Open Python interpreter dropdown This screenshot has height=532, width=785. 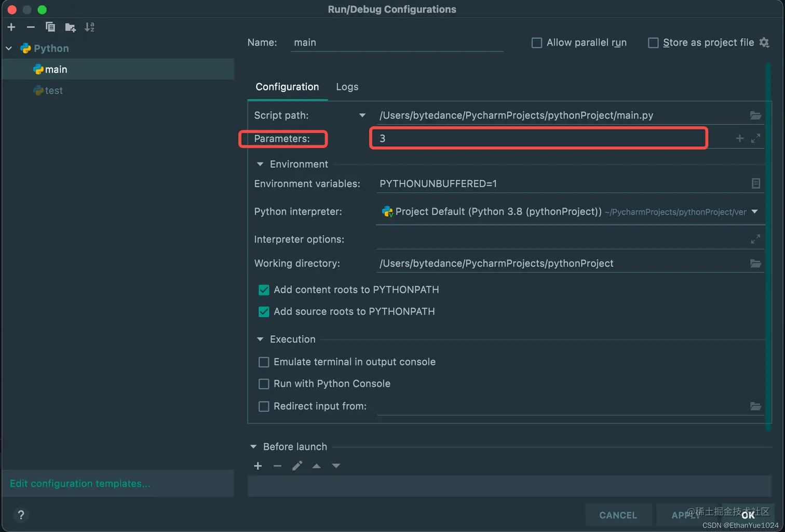(754, 212)
